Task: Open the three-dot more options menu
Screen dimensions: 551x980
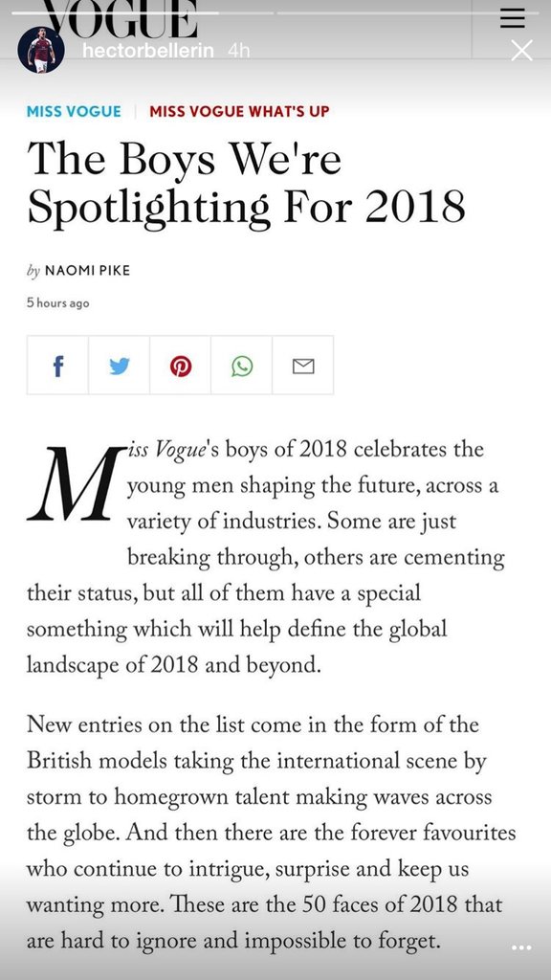Action: [521, 947]
